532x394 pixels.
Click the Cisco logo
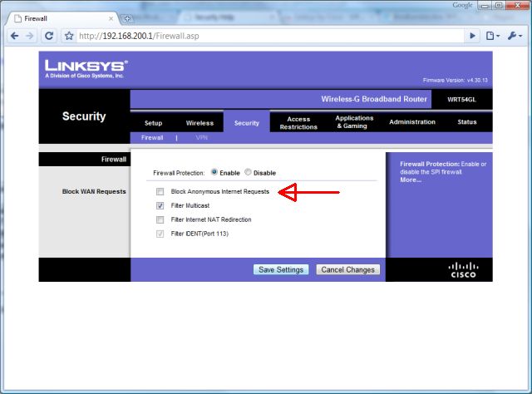[464, 270]
